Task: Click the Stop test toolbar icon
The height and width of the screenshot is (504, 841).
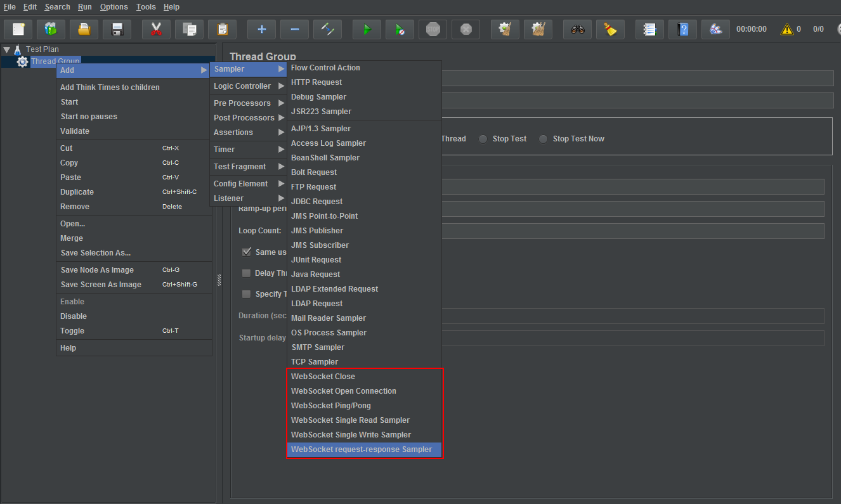Action: (433, 29)
